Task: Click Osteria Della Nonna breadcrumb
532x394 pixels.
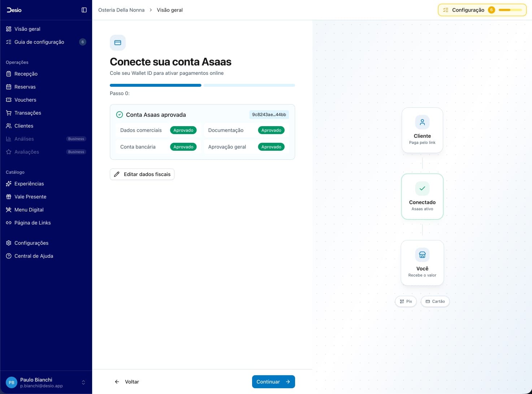Action: click(x=121, y=10)
